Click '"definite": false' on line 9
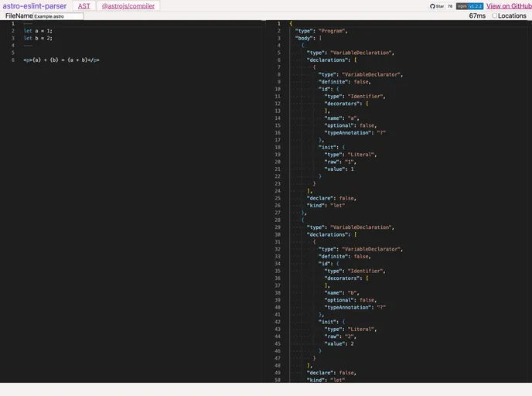532x396 pixels. click(344, 82)
